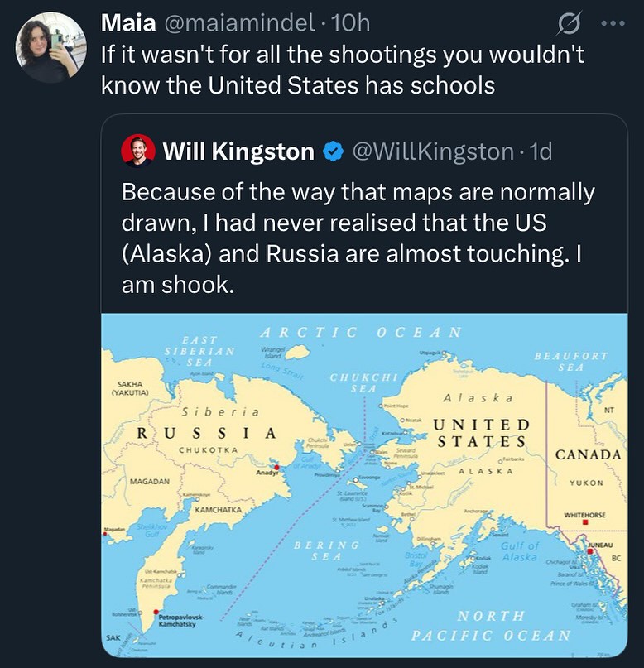This screenshot has height=668, width=644.
Task: Click the Will Kingston display name
Action: click(238, 151)
